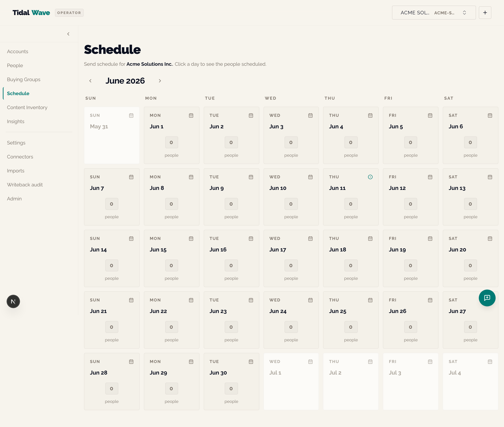Open People in the sidebar

[x=15, y=66]
